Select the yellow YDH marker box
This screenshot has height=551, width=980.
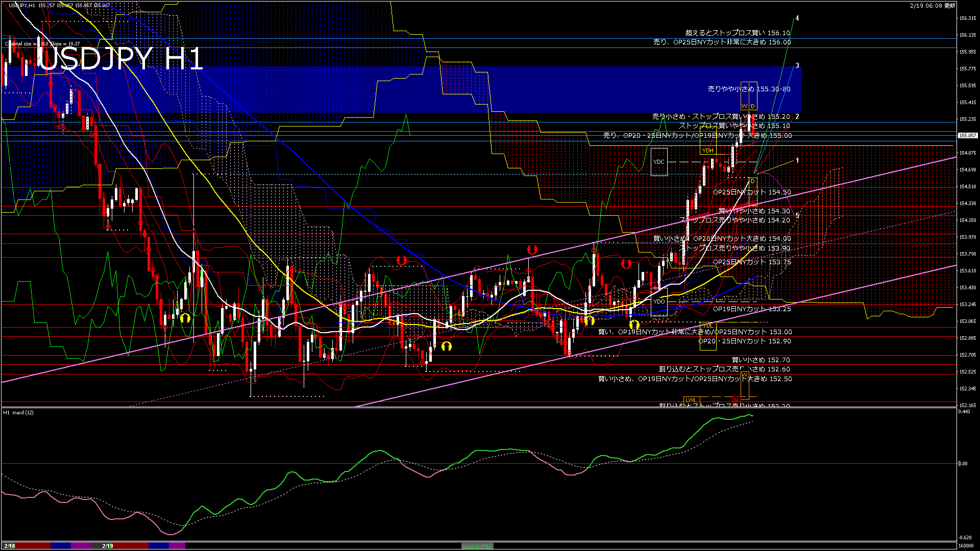(708, 151)
